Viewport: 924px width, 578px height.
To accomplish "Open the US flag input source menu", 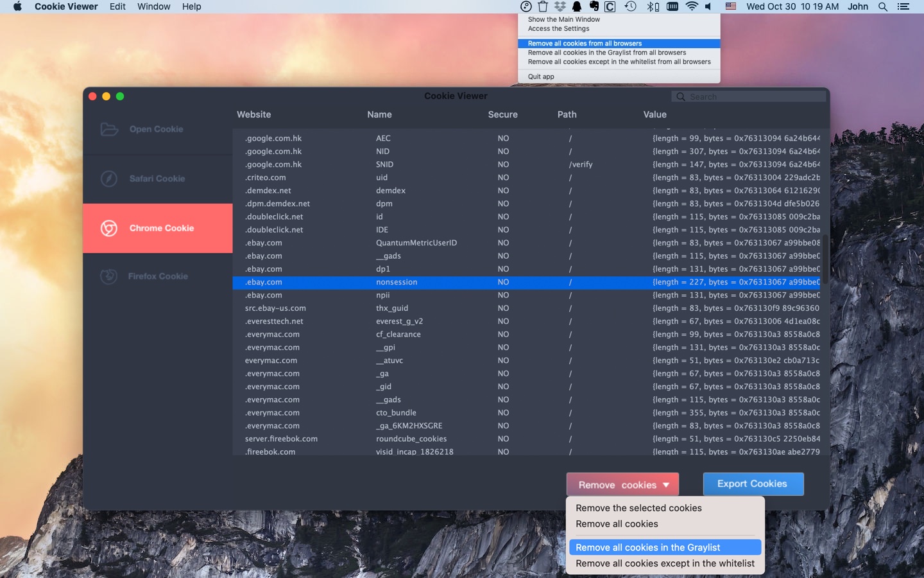I will coord(731,6).
